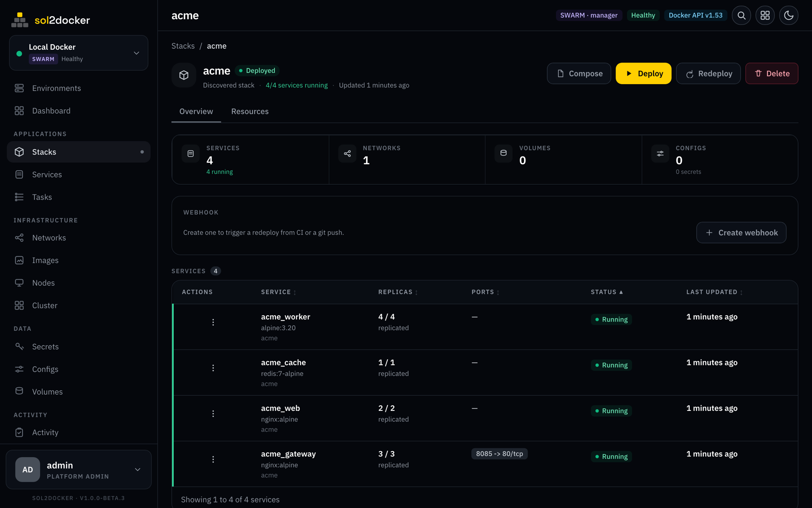Sort services by Status column
The image size is (812, 508).
tap(607, 292)
